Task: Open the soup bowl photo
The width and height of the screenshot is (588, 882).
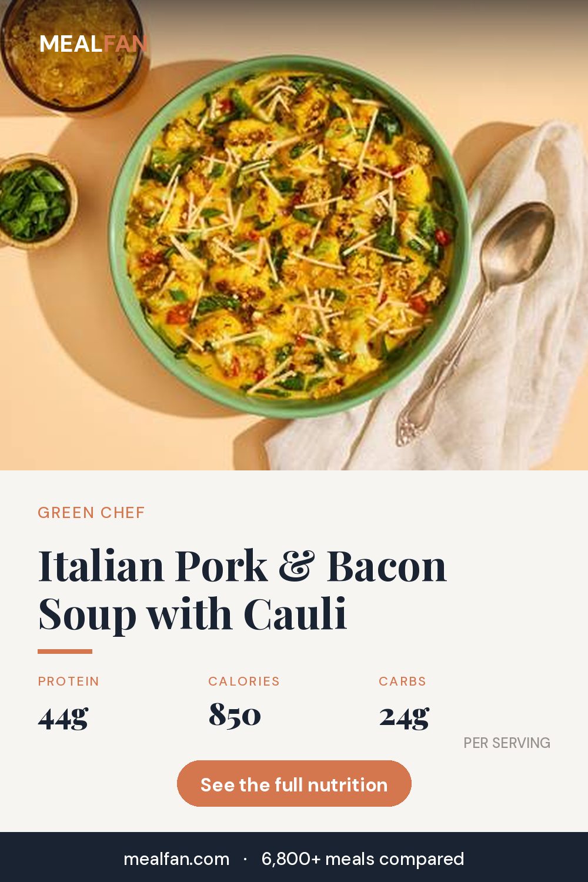Action: (290, 235)
